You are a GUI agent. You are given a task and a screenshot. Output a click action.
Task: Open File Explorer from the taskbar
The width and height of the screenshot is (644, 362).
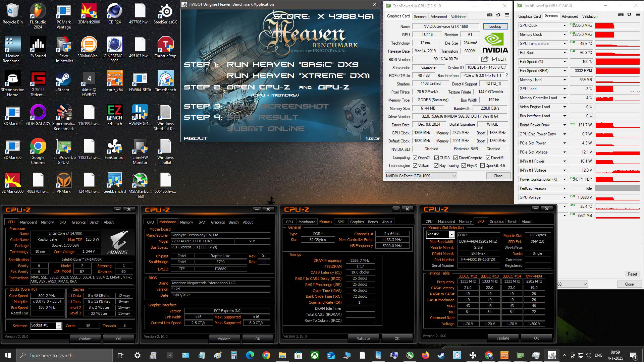(x=282, y=355)
